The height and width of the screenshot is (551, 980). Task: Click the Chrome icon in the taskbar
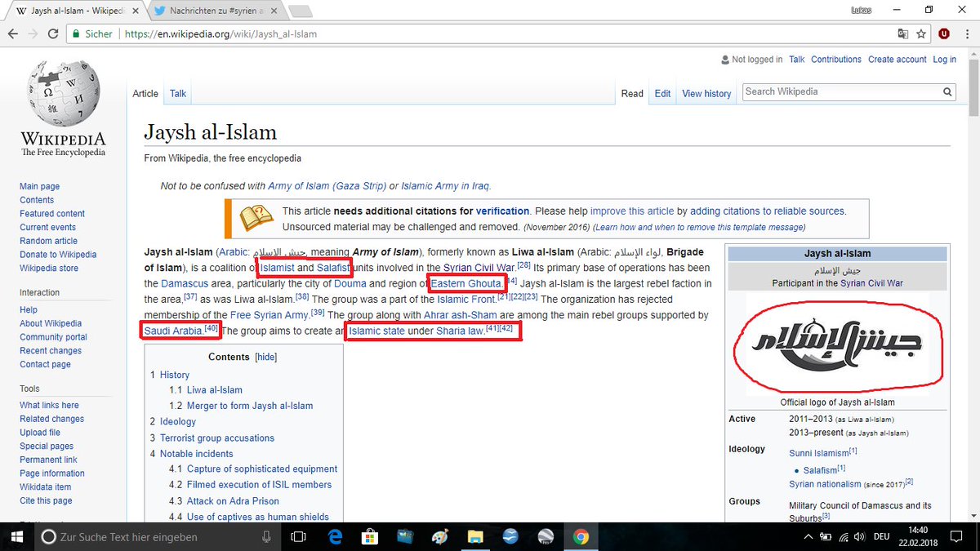tap(581, 536)
